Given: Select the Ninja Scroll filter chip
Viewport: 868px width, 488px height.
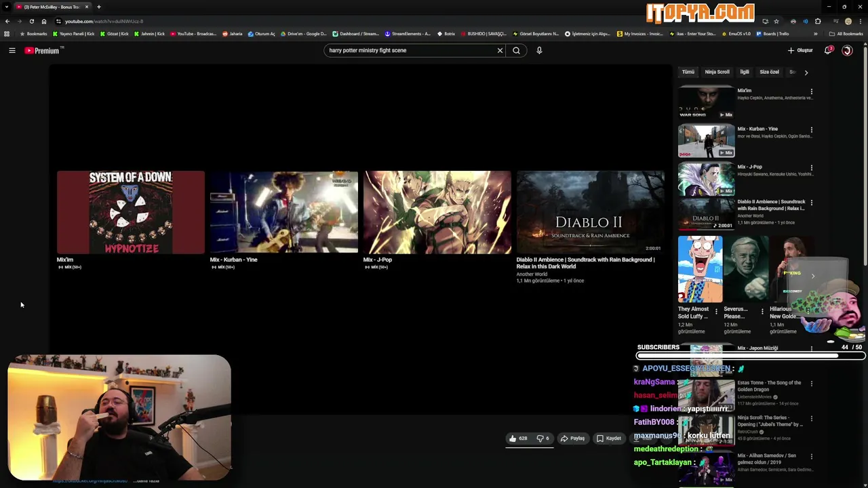Looking at the screenshot, I should [x=717, y=72].
